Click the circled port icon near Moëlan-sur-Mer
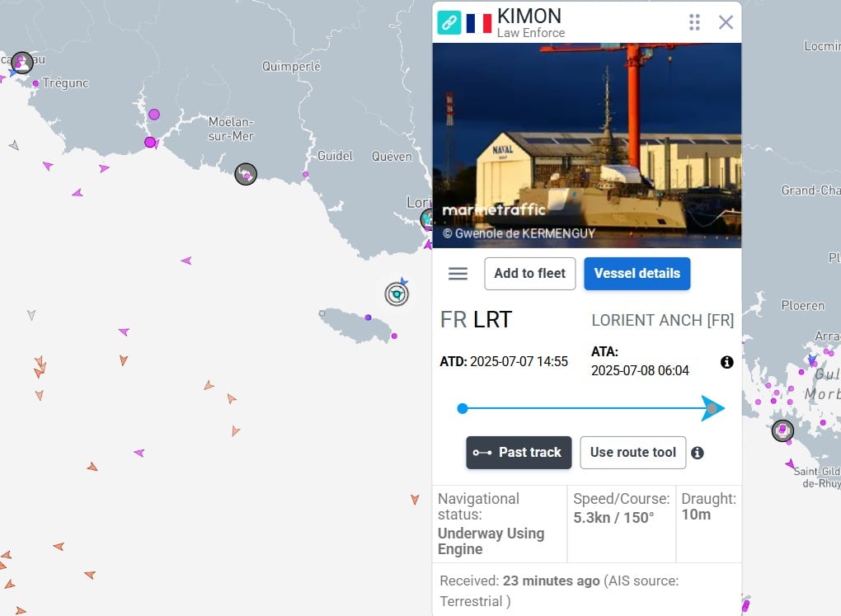The height and width of the screenshot is (616, 841). click(x=246, y=174)
